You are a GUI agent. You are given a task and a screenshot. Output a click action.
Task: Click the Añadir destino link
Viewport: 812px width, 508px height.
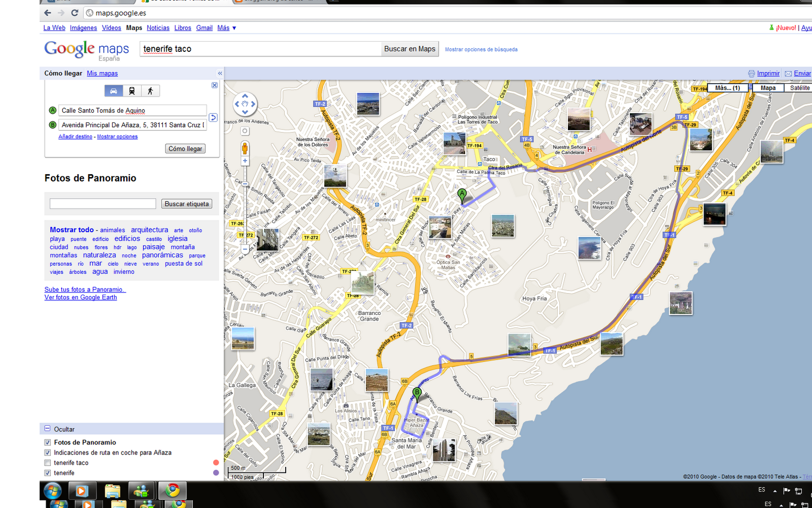[x=76, y=137]
